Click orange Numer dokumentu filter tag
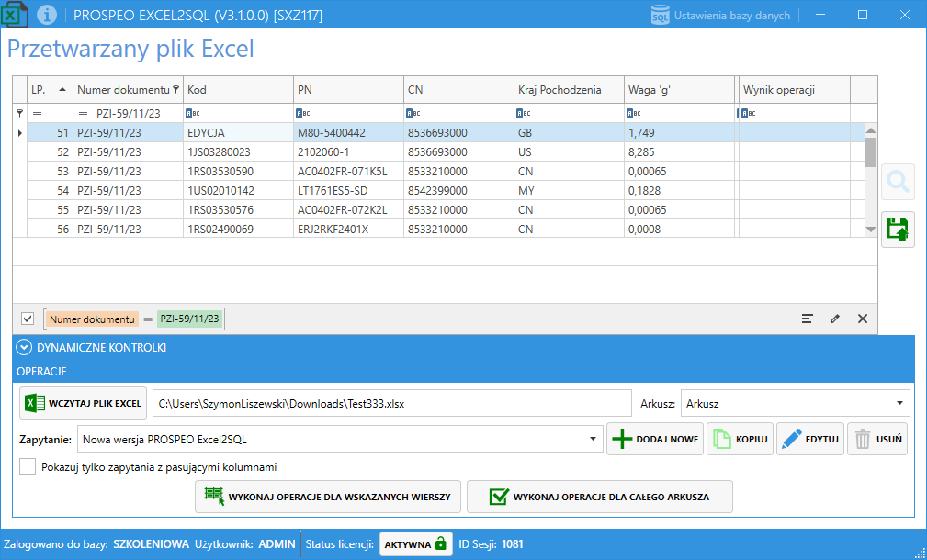 click(92, 319)
